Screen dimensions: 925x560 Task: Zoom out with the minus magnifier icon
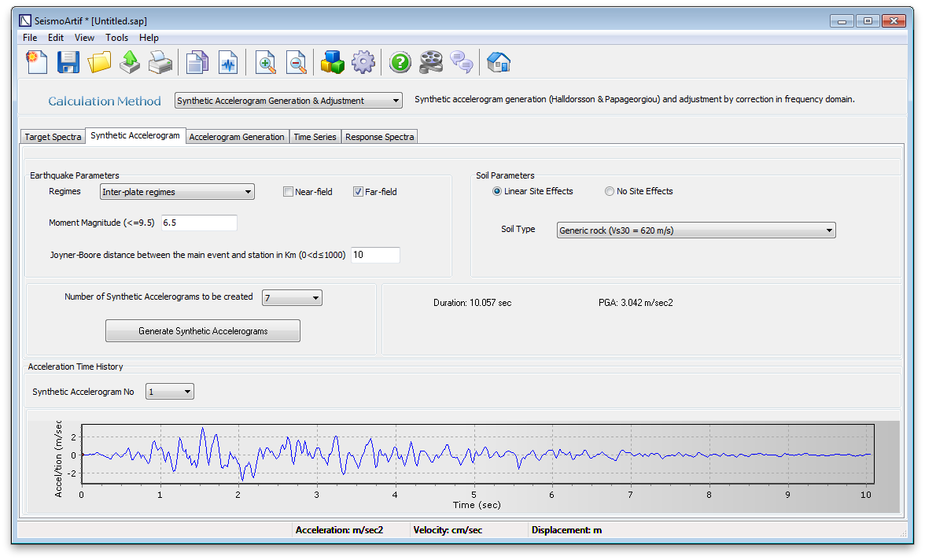(x=296, y=62)
